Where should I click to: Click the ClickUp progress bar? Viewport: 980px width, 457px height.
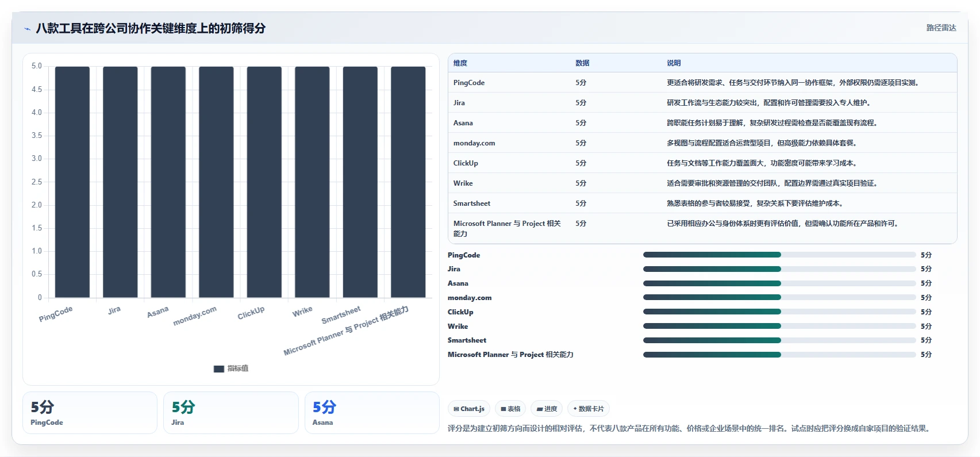(x=779, y=312)
